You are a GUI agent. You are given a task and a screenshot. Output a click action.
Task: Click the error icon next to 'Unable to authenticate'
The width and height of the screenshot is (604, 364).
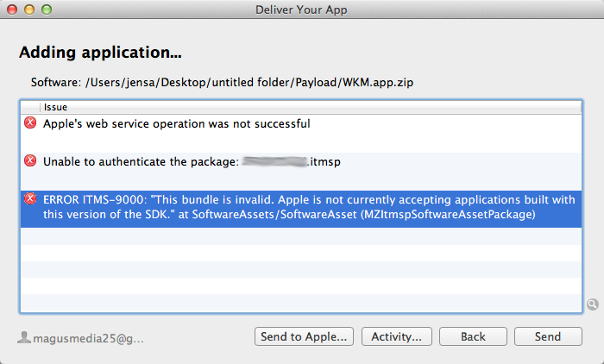(30, 160)
